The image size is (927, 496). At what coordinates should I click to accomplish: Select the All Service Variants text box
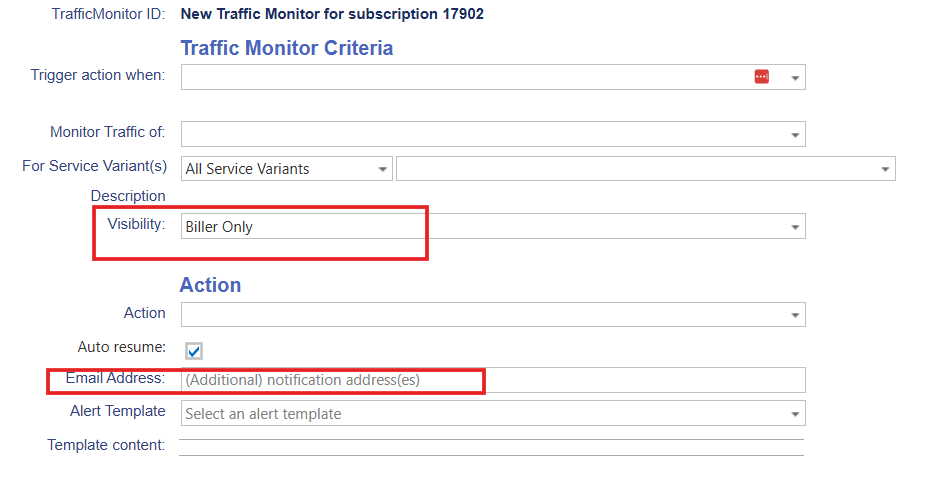click(x=275, y=169)
